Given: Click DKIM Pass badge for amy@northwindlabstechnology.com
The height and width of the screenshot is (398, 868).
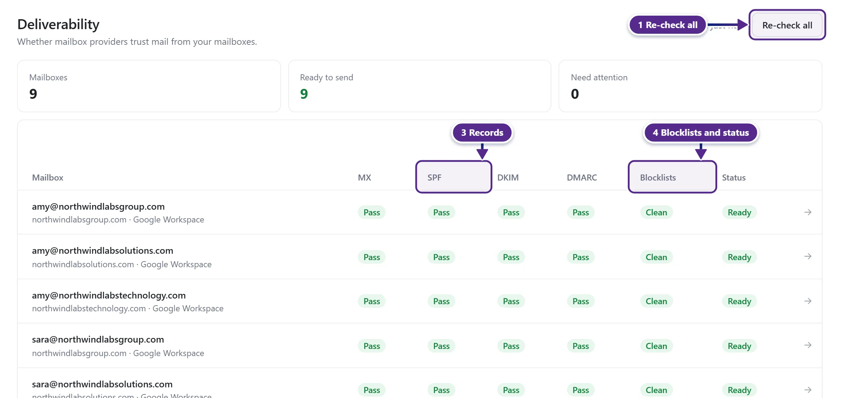Looking at the screenshot, I should 511,301.
